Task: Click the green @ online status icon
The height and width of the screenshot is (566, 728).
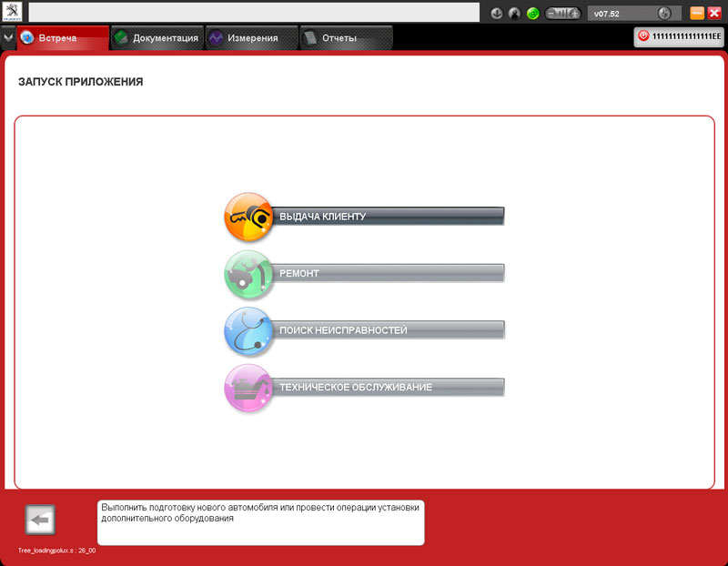Action: click(x=532, y=14)
